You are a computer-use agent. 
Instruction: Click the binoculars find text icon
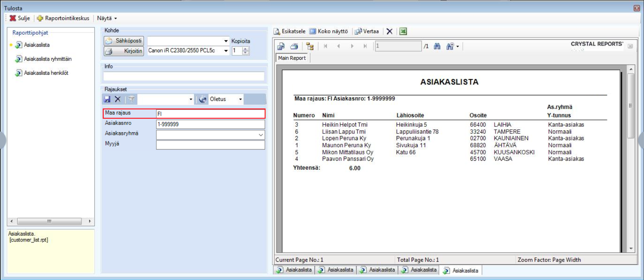coord(437,46)
